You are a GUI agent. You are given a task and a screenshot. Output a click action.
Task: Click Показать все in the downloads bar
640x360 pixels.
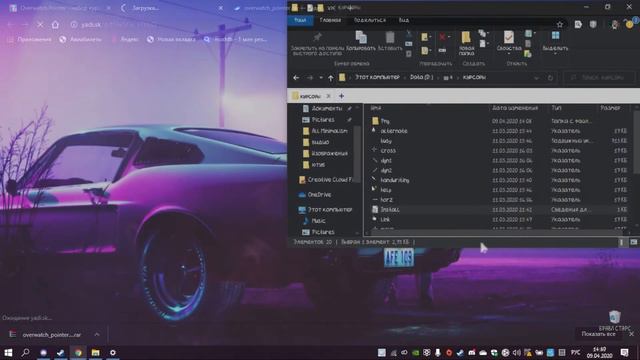click(598, 334)
